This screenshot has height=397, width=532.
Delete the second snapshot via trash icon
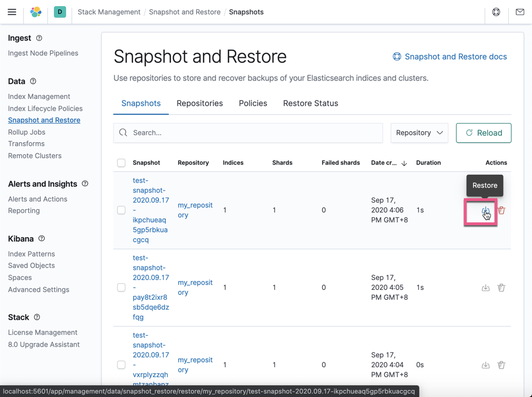(x=501, y=287)
